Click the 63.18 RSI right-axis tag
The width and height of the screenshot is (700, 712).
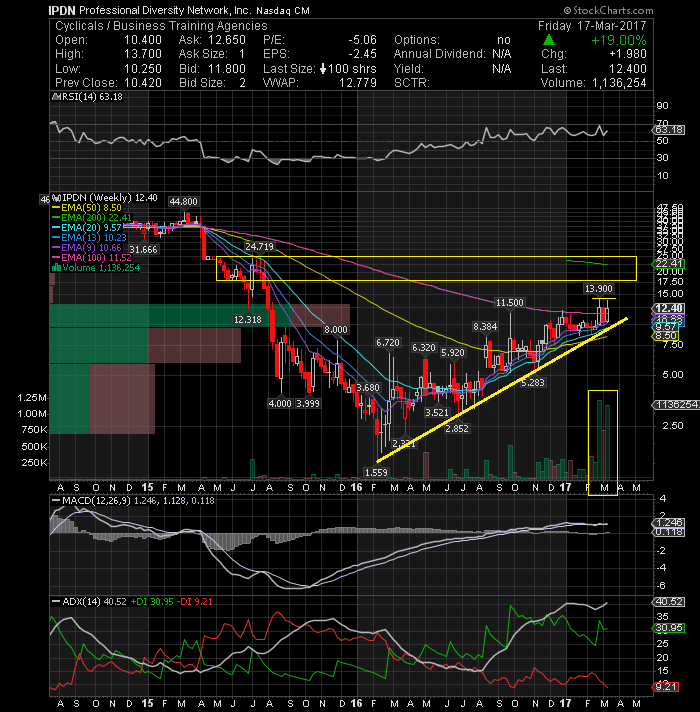click(669, 130)
